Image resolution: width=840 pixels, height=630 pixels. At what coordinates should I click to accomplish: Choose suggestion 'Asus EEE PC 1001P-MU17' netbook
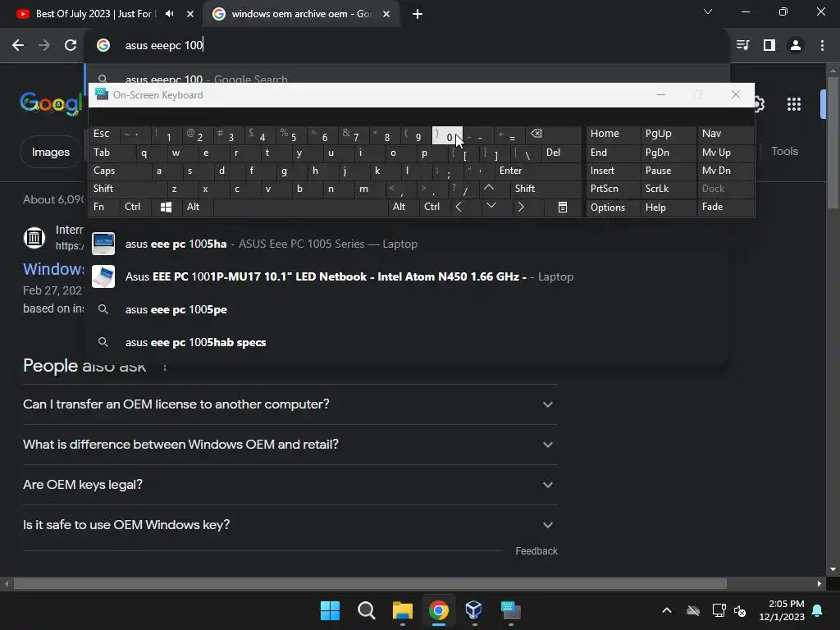[x=408, y=277]
